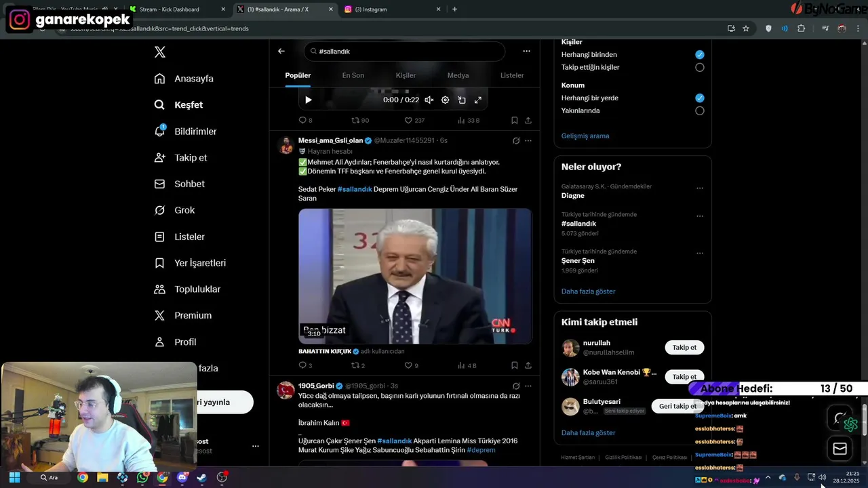Open Yer İşaretleri bookmarks
This screenshot has height=488, width=868.
click(x=190, y=263)
